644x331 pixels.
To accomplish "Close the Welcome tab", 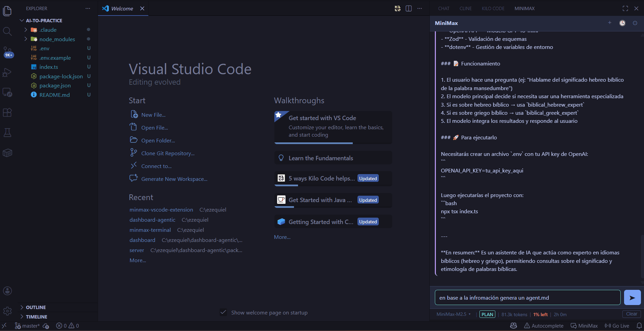I will (142, 8).
